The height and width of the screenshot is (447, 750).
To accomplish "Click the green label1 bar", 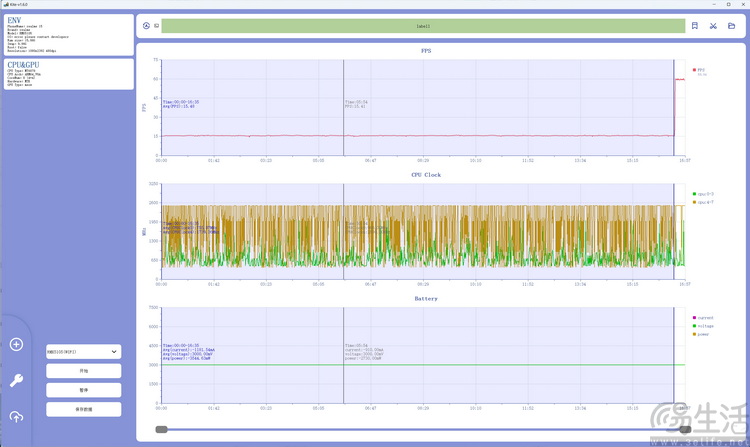I will pyautogui.click(x=422, y=26).
